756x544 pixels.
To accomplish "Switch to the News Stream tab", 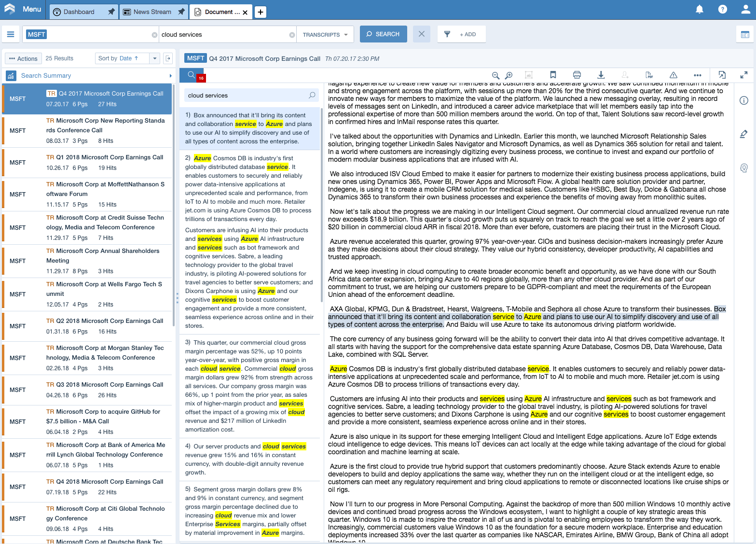I will point(152,12).
